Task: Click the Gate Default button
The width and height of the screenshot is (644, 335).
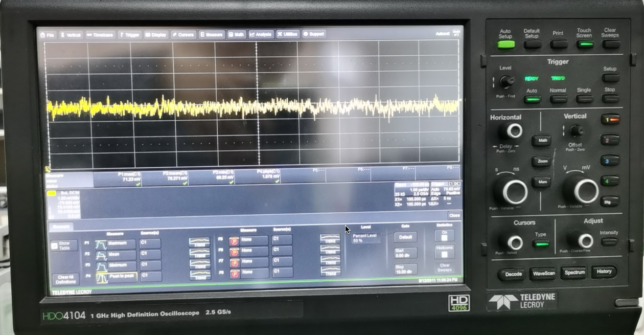Action: click(405, 237)
